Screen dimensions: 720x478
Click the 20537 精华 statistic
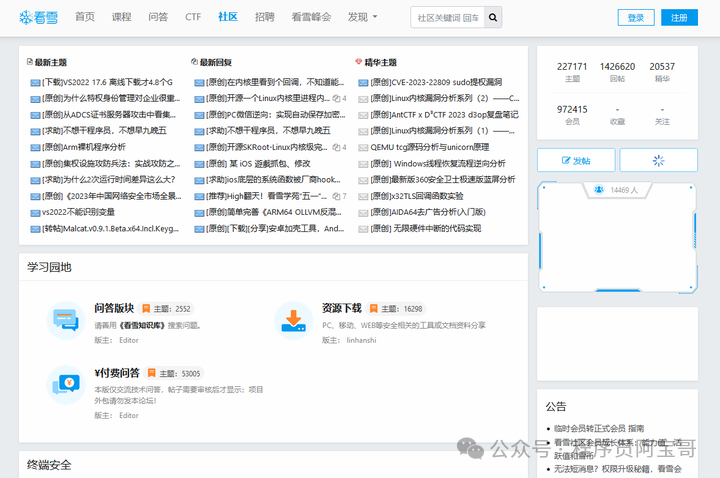[662, 72]
